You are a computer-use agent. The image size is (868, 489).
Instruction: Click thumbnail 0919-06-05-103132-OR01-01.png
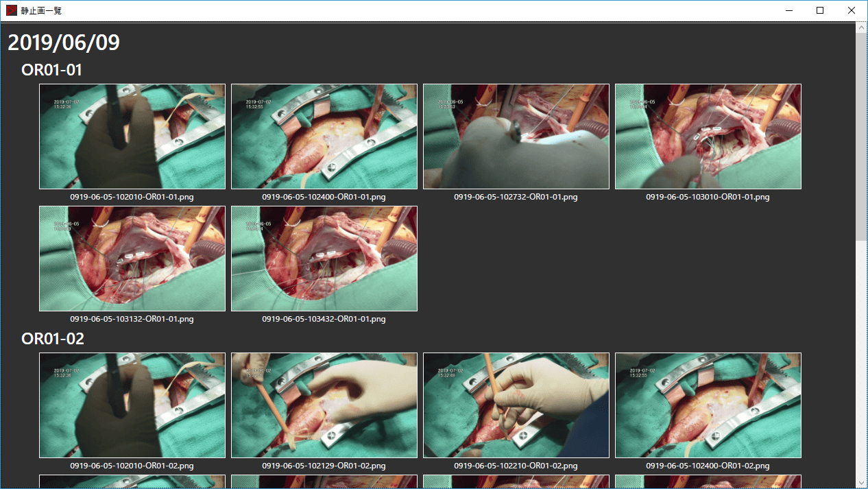pyautogui.click(x=132, y=259)
